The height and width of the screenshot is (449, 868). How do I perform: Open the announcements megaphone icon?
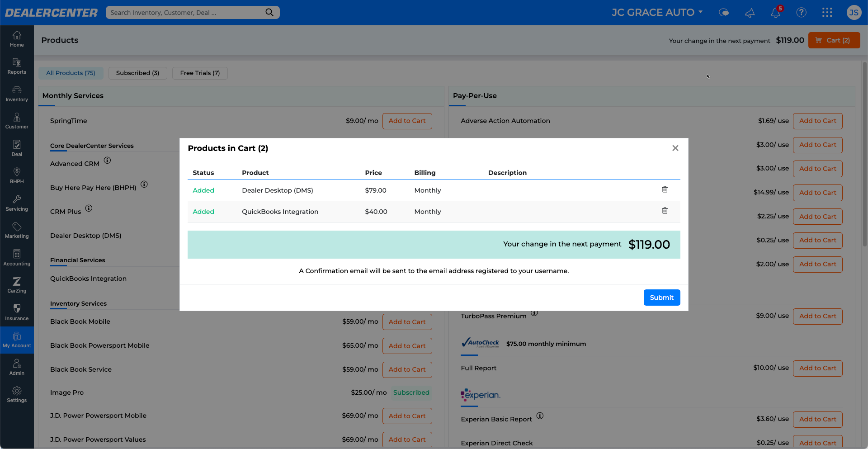(x=750, y=13)
